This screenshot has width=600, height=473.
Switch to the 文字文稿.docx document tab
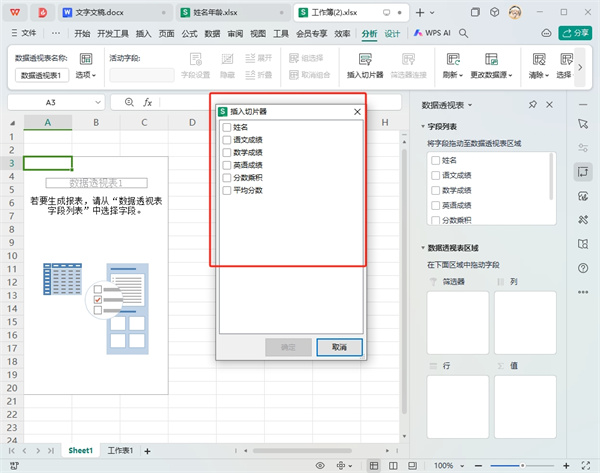point(114,13)
